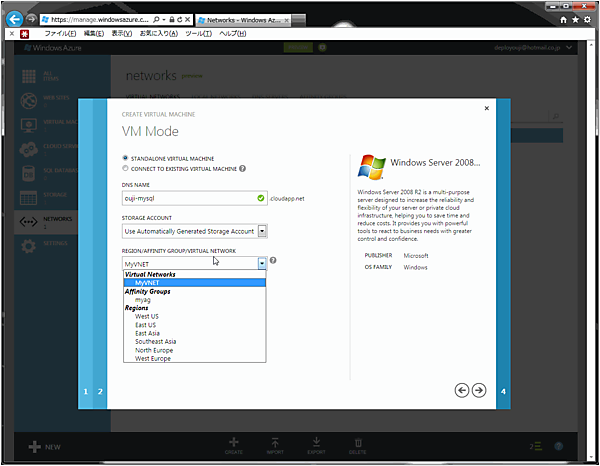Click the address bar search magnifier icon

point(156,19)
